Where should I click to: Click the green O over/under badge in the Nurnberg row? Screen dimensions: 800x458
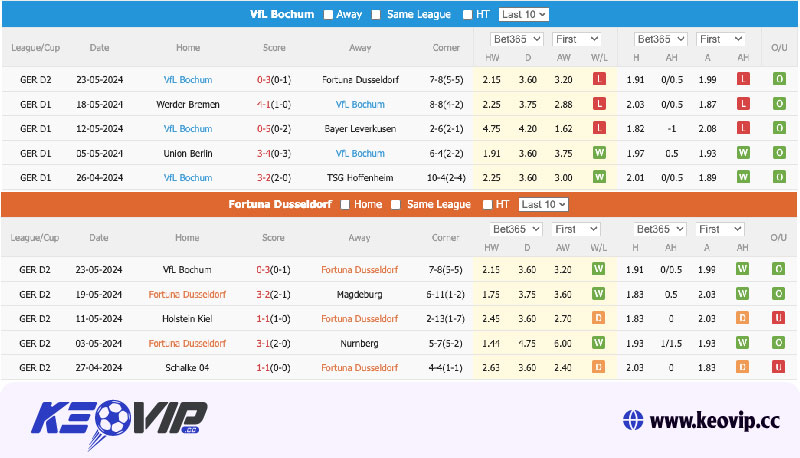click(778, 343)
